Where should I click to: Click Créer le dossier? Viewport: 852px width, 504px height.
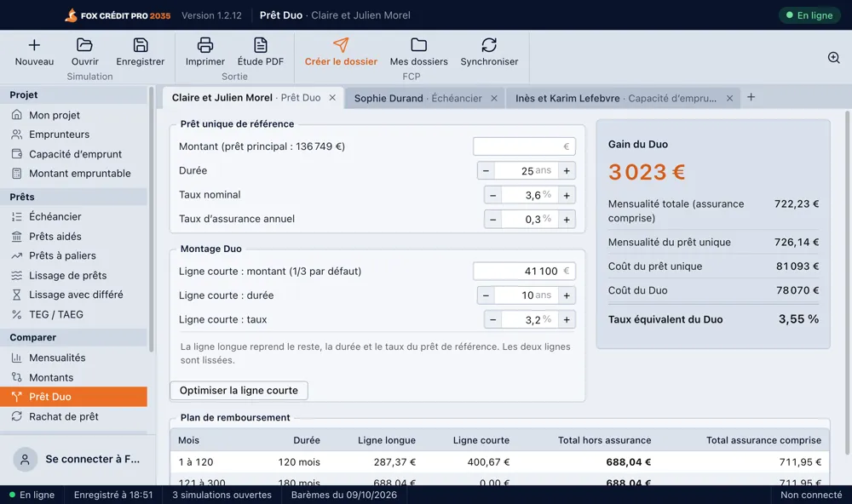(341, 52)
